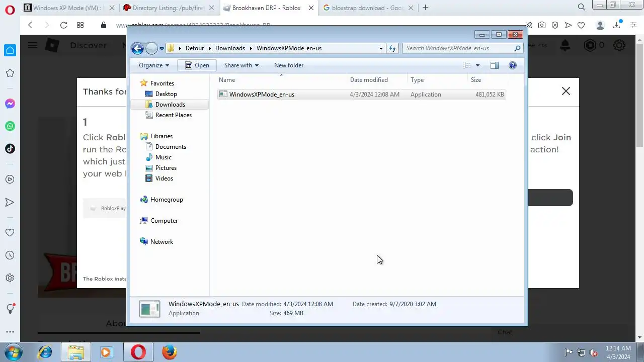The height and width of the screenshot is (362, 644).
Task: Click the Explorer refresh button
Action: click(x=392, y=48)
